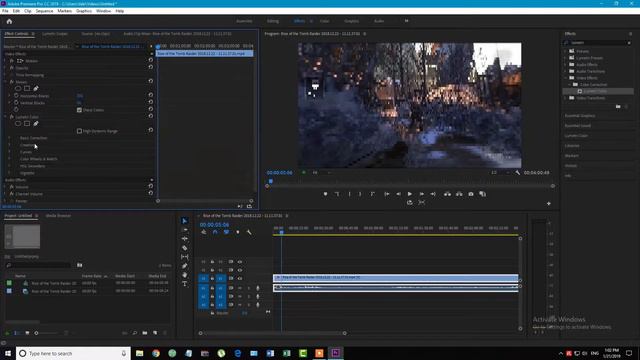
Task: Expand the Curves section
Action: pos(10,152)
